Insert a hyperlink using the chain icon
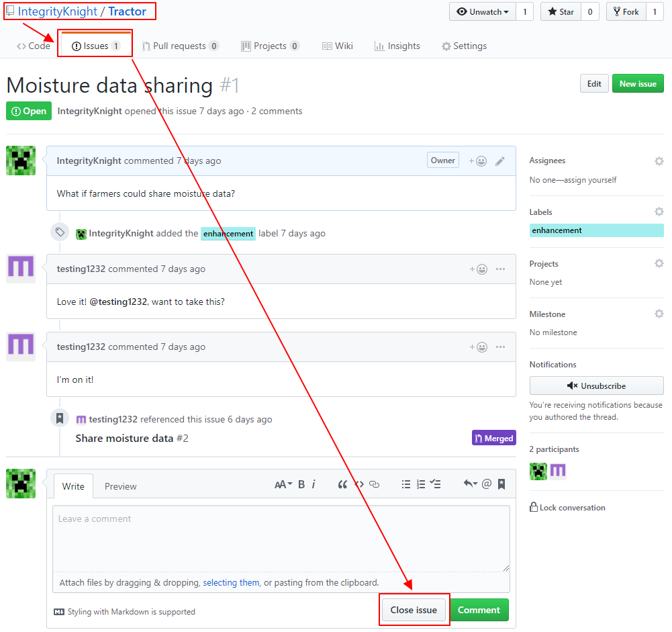The width and height of the screenshot is (672, 632). tap(374, 484)
